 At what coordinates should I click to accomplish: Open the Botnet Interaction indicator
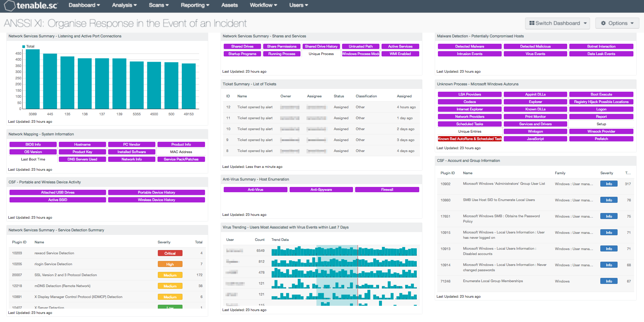point(601,47)
